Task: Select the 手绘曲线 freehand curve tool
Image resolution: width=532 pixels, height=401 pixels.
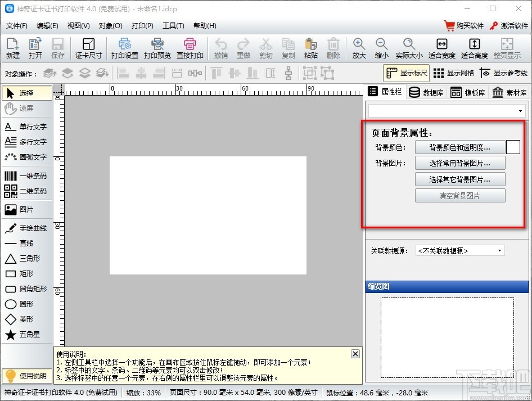Action: (27, 228)
